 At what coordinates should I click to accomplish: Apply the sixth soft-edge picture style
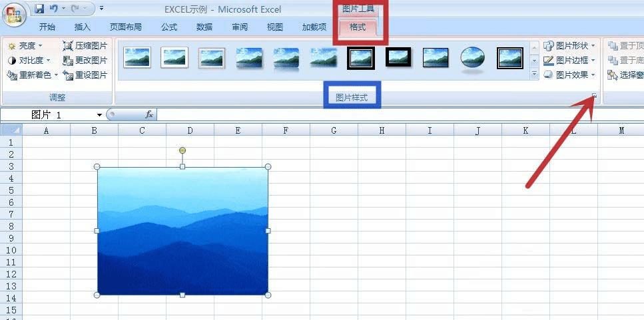[x=324, y=57]
